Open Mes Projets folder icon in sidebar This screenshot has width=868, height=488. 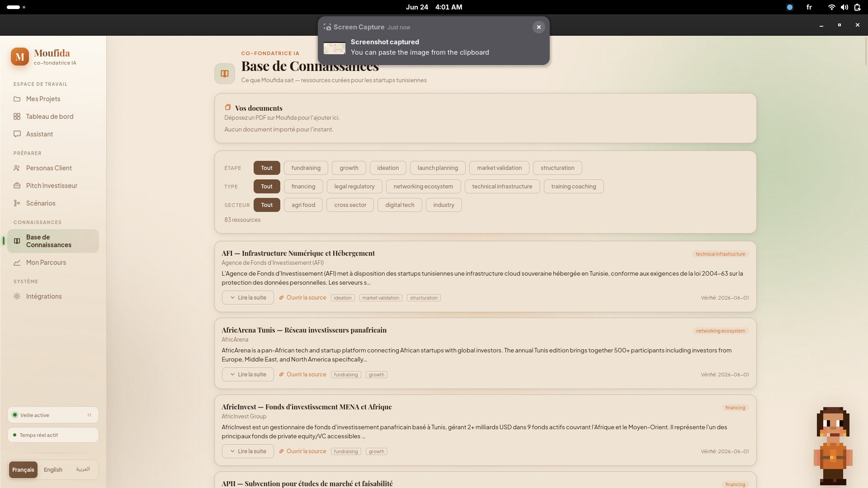17,99
